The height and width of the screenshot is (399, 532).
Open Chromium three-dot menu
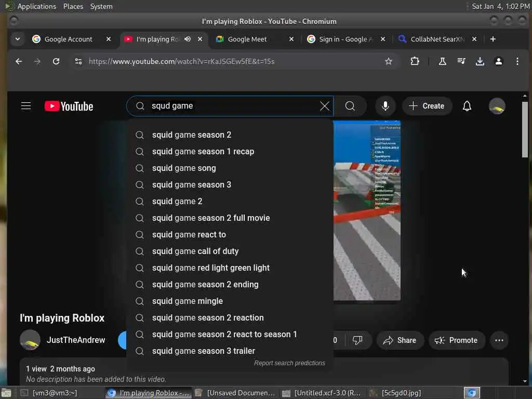pyautogui.click(x=517, y=61)
